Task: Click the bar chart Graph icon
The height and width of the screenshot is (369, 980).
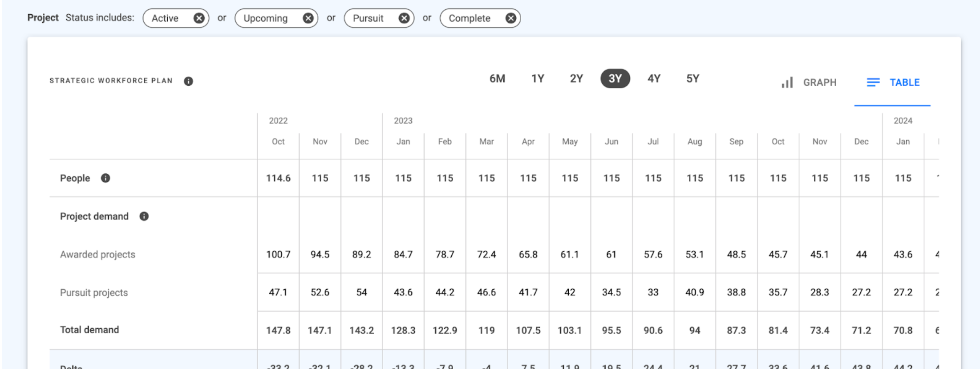Action: coord(787,82)
